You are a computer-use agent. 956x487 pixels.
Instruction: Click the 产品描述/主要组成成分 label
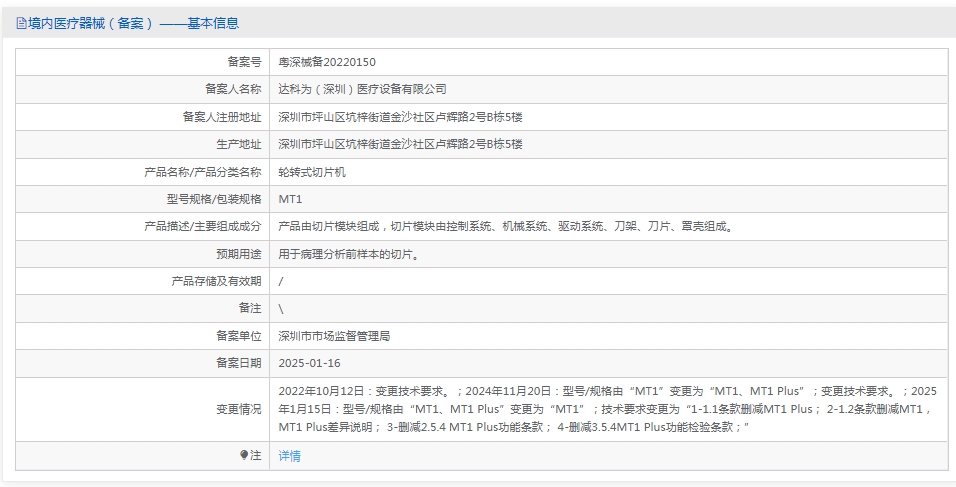pos(202,227)
